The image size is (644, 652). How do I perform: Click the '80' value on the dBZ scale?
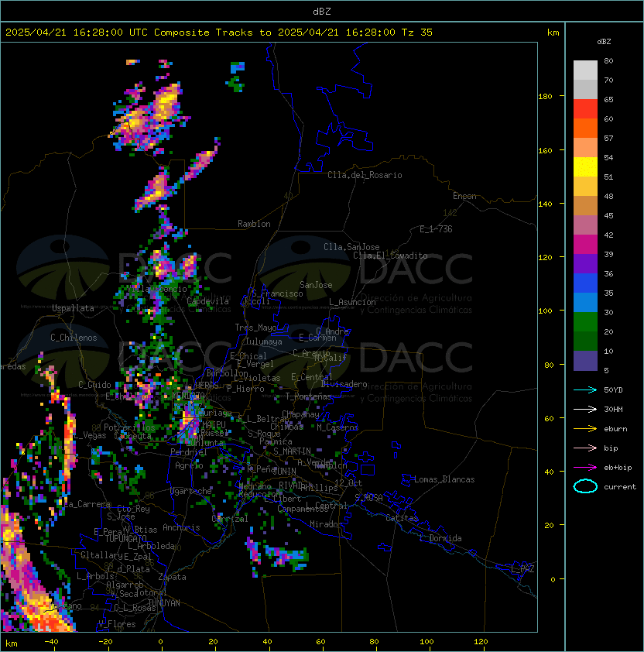pos(608,60)
